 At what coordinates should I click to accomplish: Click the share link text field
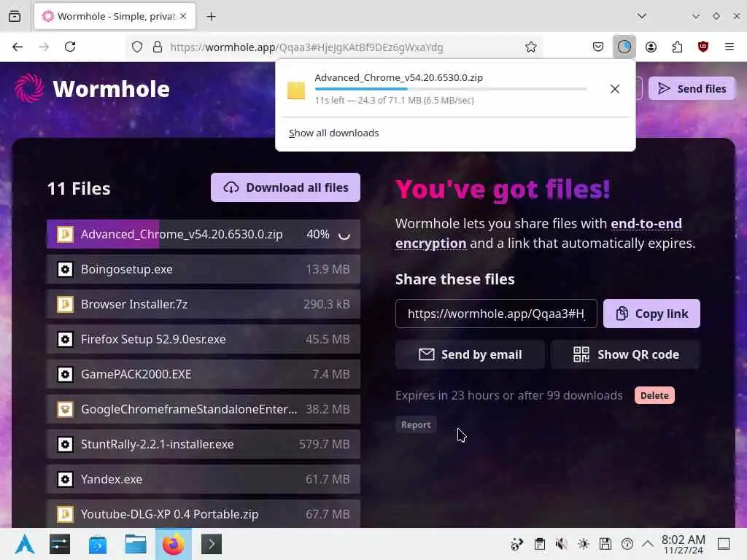(496, 314)
